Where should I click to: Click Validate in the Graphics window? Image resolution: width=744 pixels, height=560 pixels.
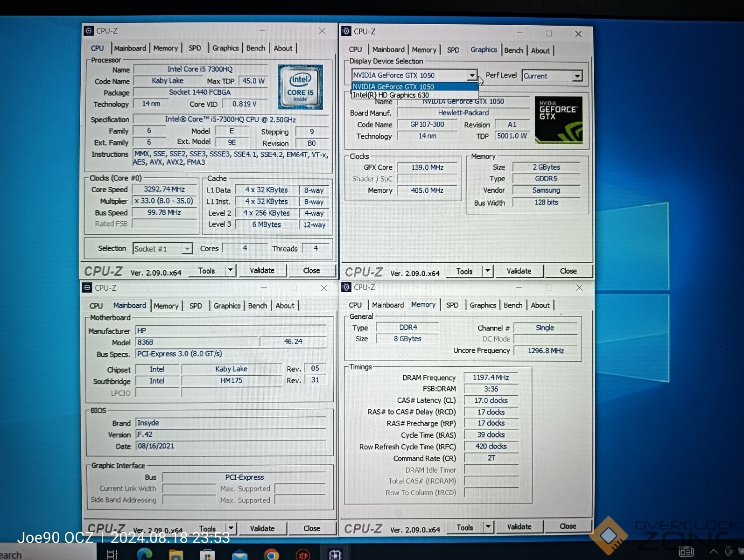(519, 271)
